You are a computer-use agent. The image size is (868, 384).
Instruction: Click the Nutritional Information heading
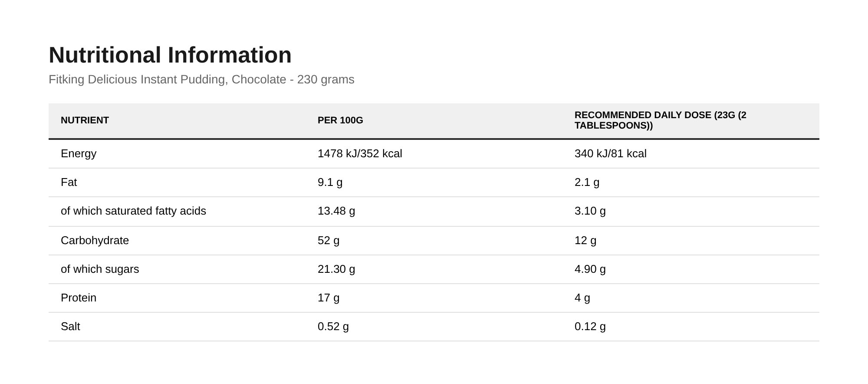point(170,55)
